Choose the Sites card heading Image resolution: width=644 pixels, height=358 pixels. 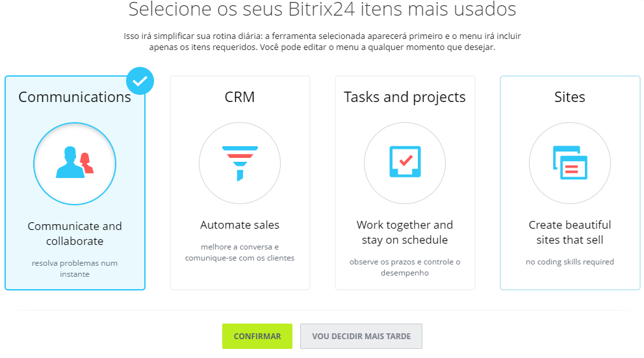[x=570, y=97]
